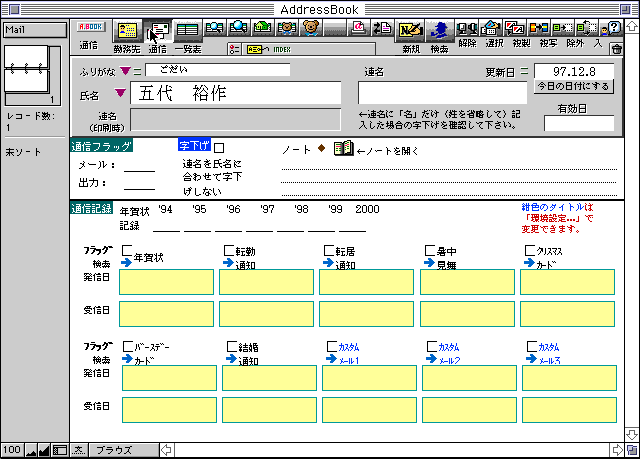
Task: Click the blue search arrow for 結婚通知
Action: click(x=231, y=359)
